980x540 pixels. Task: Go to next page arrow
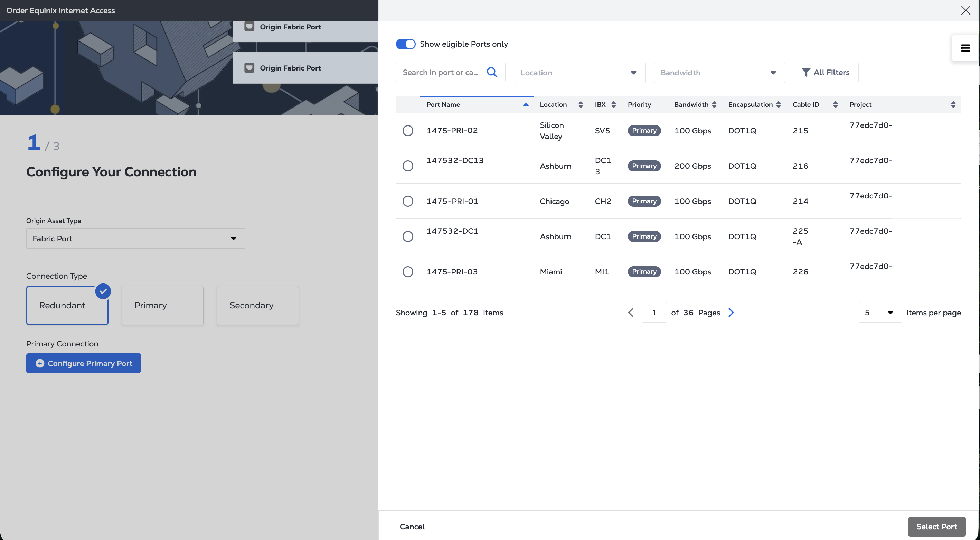coord(731,313)
